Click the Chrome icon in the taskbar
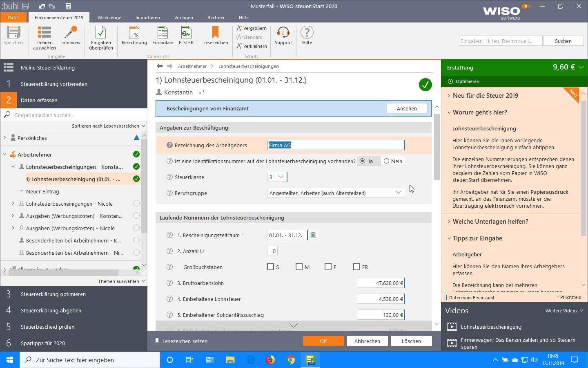 [290, 360]
